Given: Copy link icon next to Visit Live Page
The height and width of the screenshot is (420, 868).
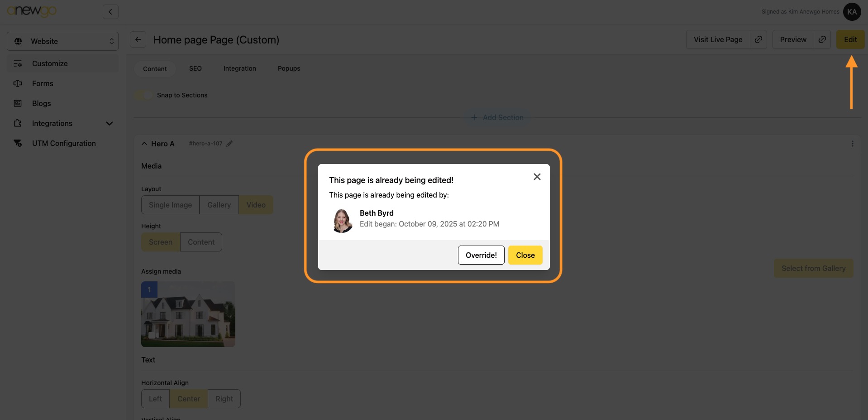Looking at the screenshot, I should point(758,39).
